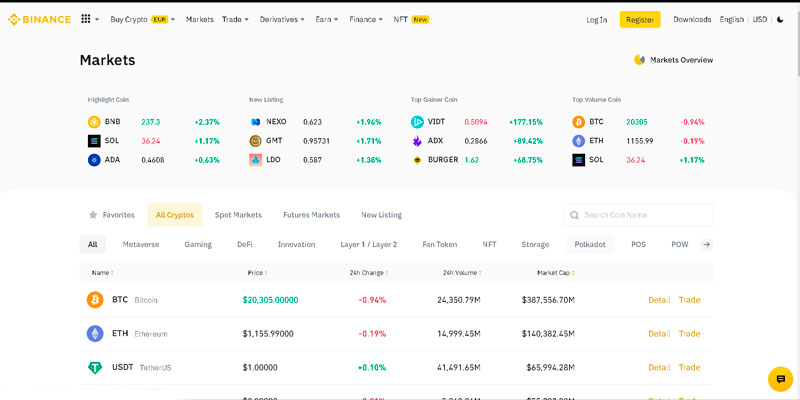Open the chat support bubble

pos(780,379)
